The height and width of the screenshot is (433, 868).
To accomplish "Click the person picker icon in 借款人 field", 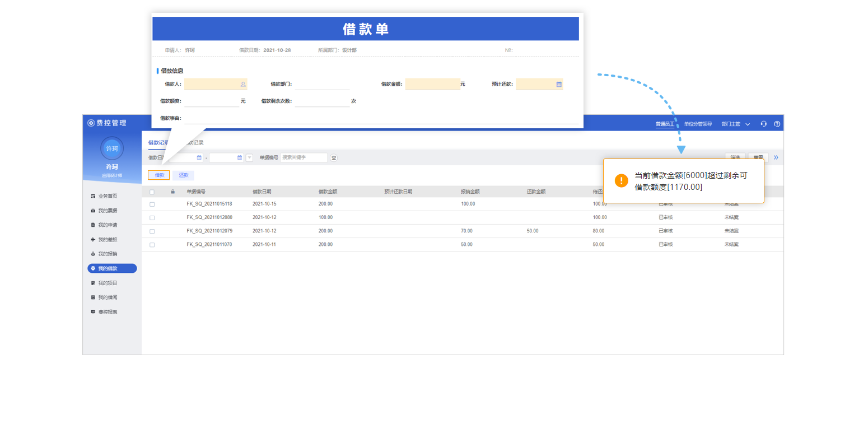I will [243, 84].
